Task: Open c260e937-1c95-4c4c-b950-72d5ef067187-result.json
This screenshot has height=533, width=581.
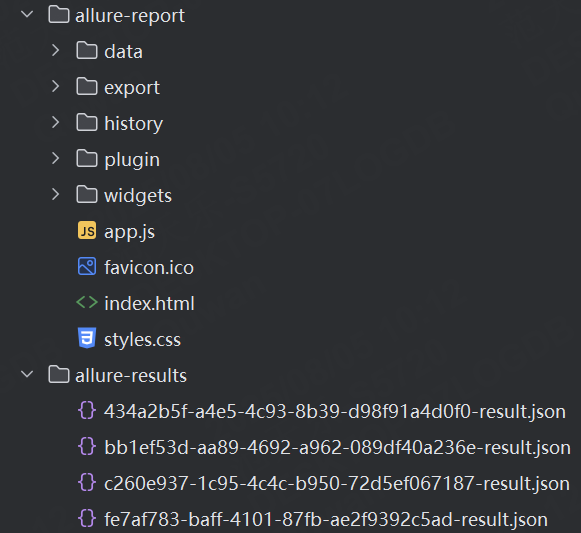Action: 337,484
